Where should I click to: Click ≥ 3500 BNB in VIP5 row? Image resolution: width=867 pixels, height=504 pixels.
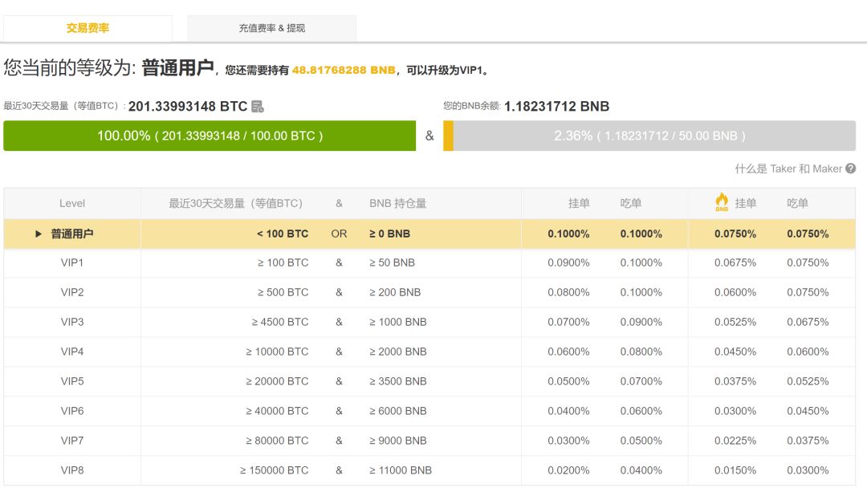pos(397,381)
